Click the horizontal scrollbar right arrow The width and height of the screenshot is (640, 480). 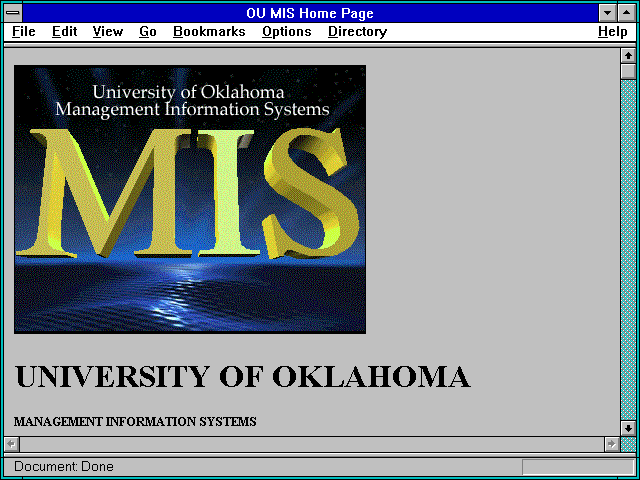click(611, 444)
